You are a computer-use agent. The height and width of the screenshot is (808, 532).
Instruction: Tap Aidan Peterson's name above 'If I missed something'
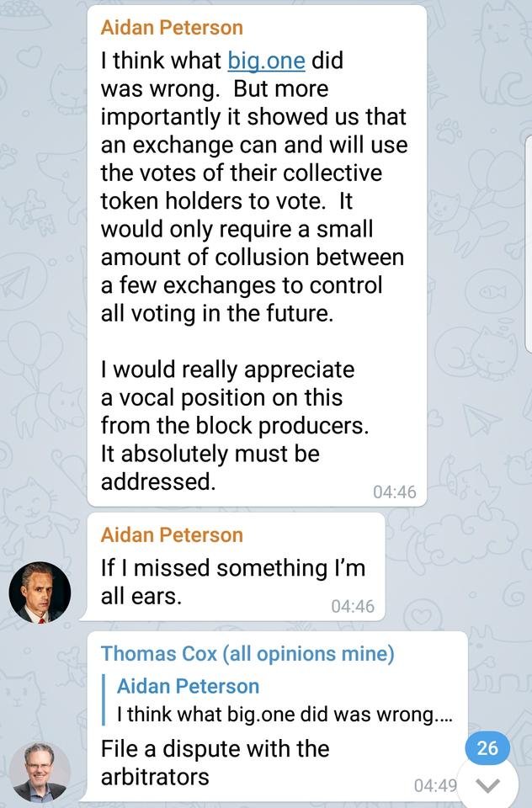(172, 534)
